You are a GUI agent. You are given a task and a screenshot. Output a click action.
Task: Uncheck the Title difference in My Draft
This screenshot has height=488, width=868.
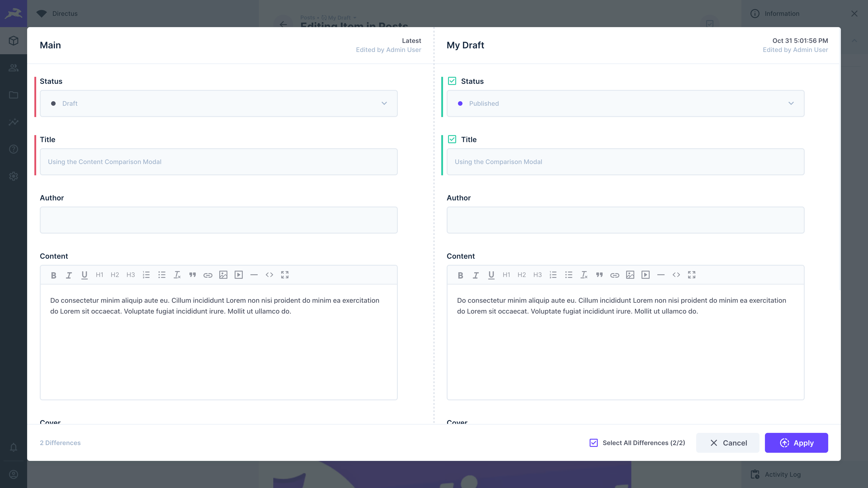click(x=452, y=139)
